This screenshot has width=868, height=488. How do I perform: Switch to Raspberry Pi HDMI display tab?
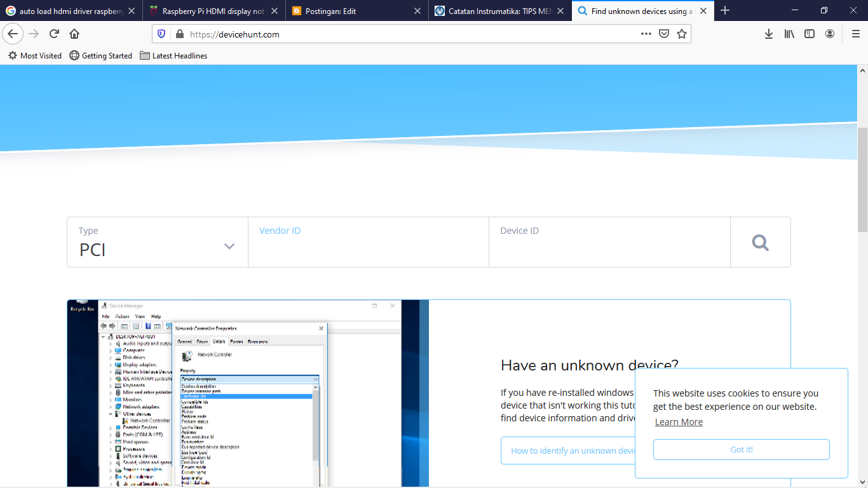pyautogui.click(x=214, y=11)
